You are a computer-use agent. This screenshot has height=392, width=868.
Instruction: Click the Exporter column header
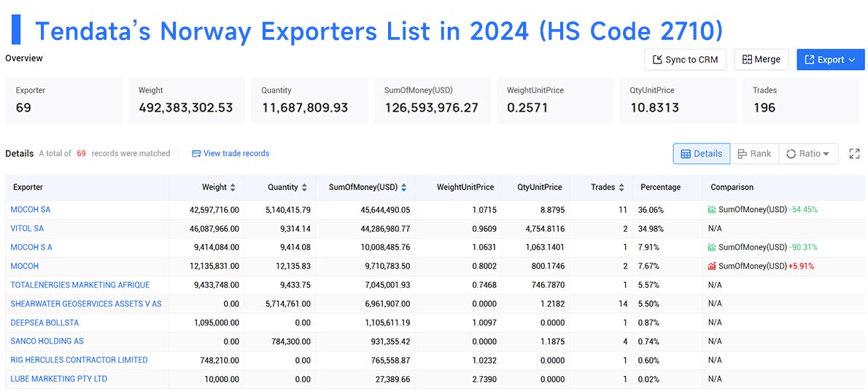coord(28,187)
